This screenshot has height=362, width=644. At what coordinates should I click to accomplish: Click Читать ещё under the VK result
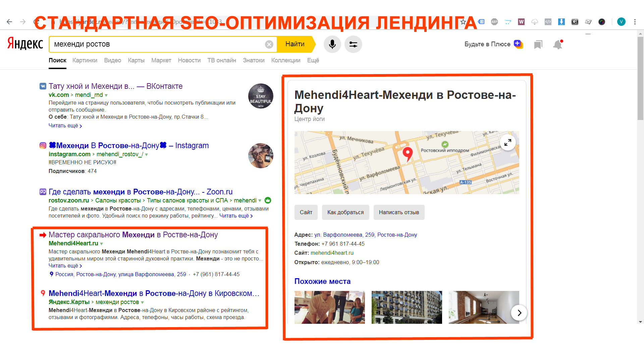coord(65,126)
